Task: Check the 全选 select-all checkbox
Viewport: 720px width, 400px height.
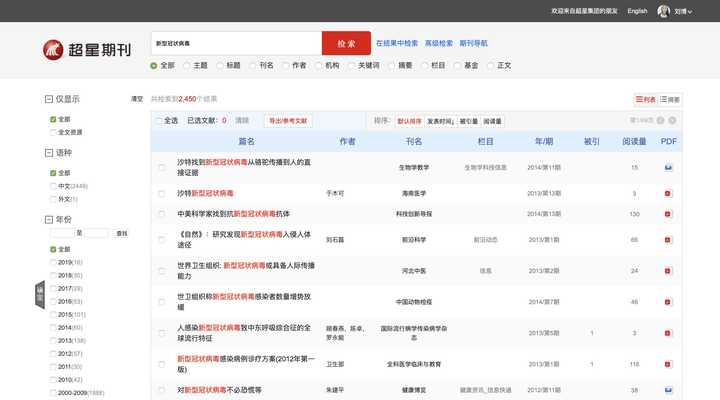Action: click(160, 121)
